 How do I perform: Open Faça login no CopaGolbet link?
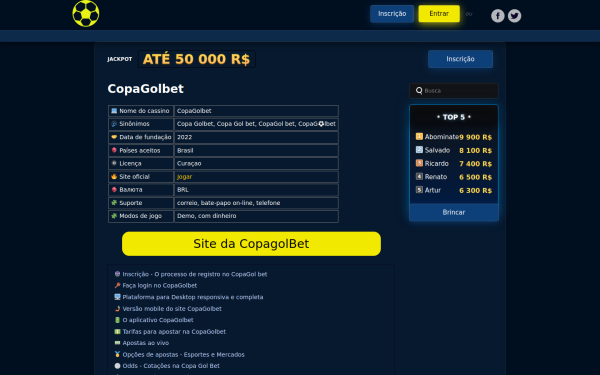(160, 285)
